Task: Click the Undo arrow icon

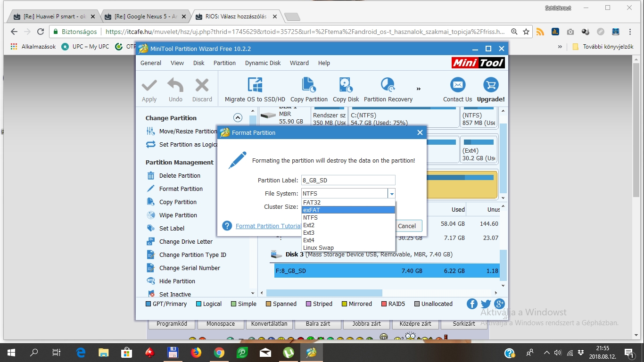Action: [x=175, y=85]
